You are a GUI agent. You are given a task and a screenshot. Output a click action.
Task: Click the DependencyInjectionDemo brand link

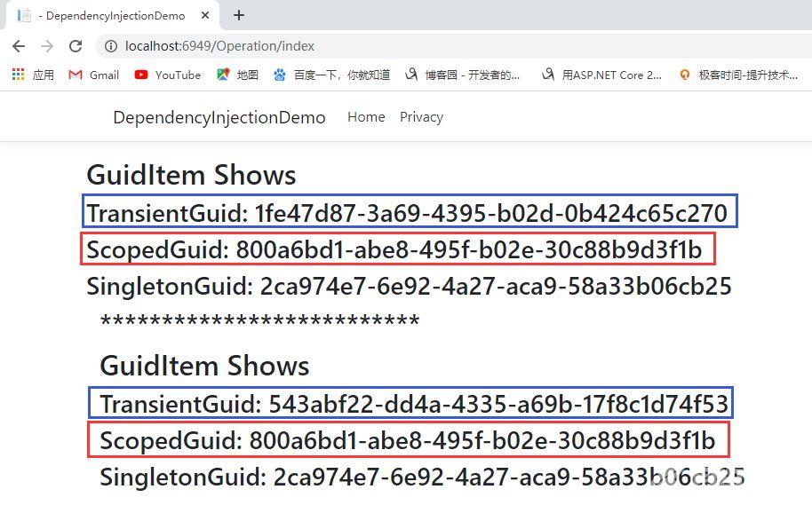click(219, 117)
